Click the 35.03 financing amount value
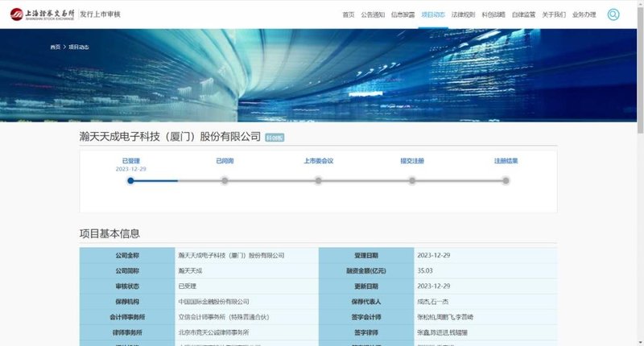644x346 pixels. point(425,271)
